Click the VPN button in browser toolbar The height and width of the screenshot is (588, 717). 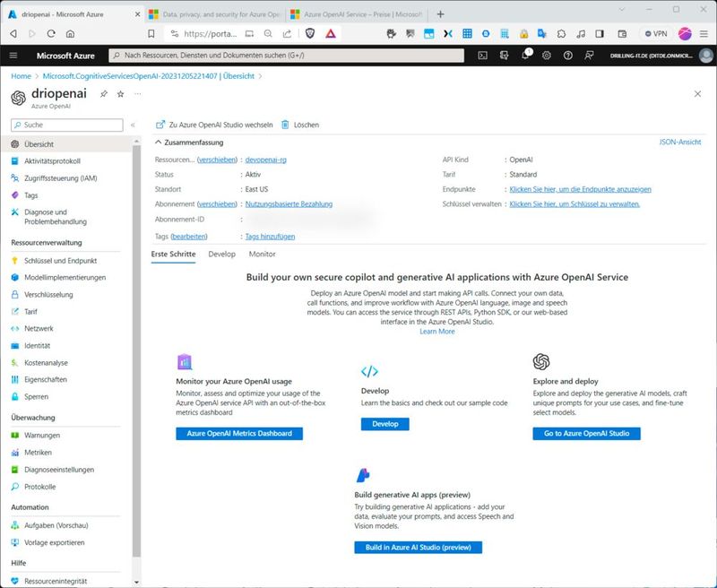[x=656, y=33]
